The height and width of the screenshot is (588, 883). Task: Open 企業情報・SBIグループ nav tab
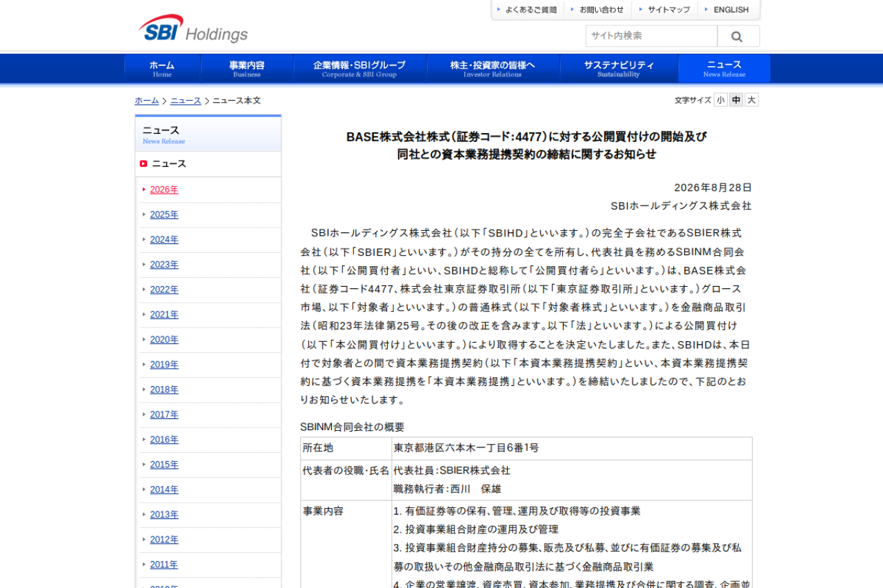359,69
